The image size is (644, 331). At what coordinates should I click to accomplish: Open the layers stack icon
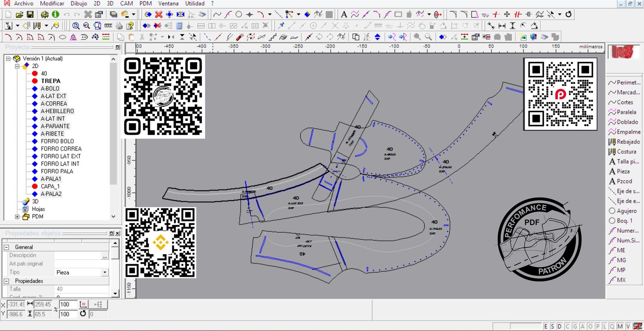click(113, 15)
